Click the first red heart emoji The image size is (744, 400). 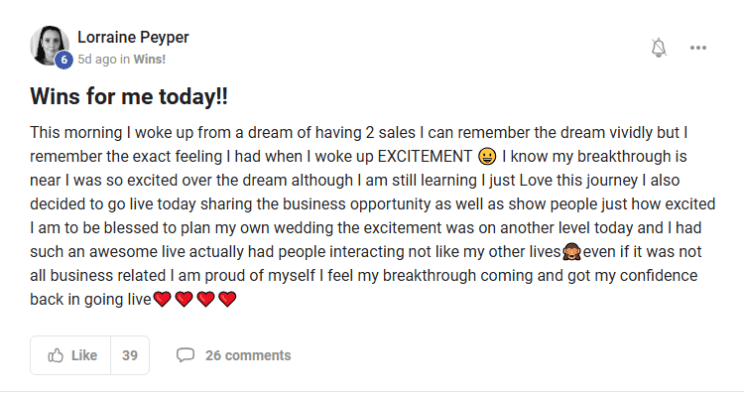[162, 299]
